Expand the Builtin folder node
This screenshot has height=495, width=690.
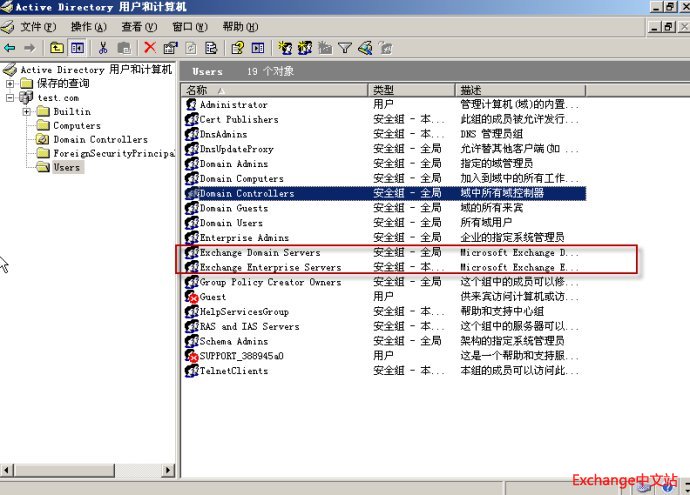point(27,112)
